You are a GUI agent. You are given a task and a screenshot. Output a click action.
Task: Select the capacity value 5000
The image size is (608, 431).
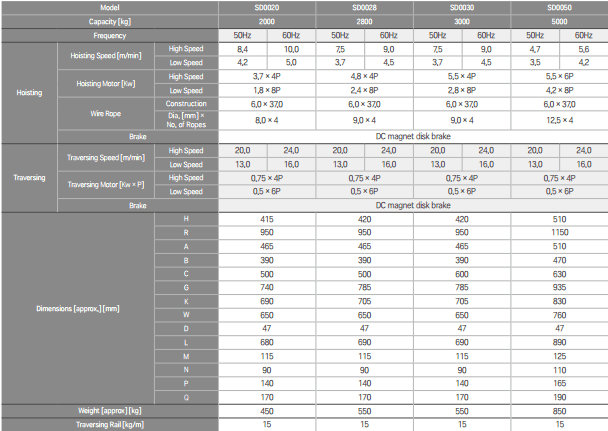[x=560, y=22]
